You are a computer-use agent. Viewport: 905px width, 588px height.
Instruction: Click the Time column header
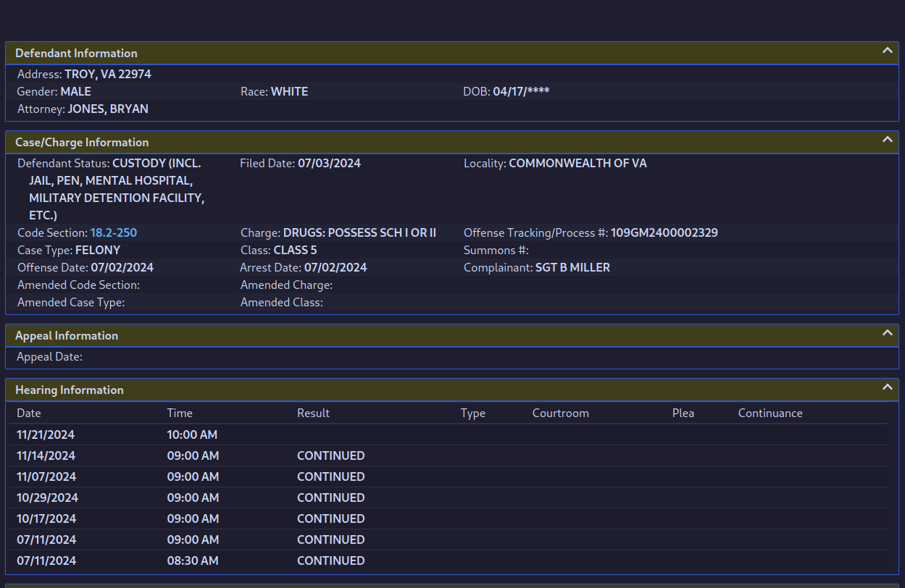point(180,413)
